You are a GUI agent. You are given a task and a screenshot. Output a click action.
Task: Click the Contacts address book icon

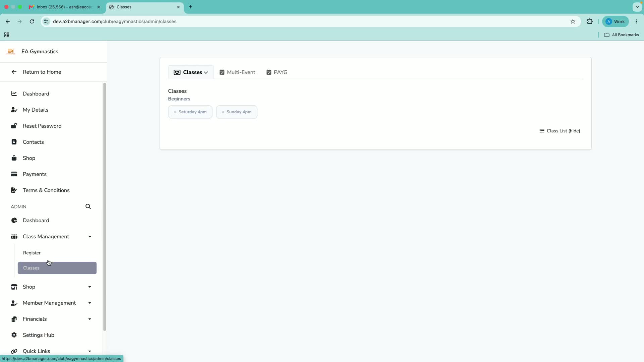click(x=14, y=142)
